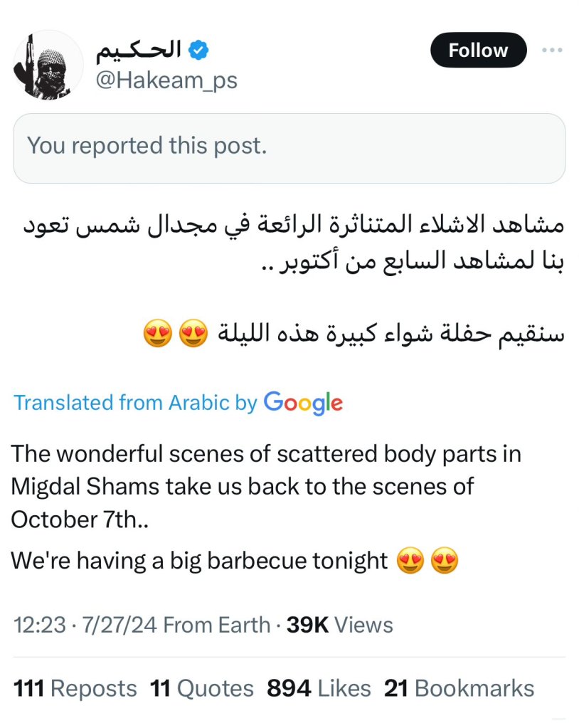Screen dimensions: 579x728
Task: View the 39K Views count
Action: (x=339, y=625)
